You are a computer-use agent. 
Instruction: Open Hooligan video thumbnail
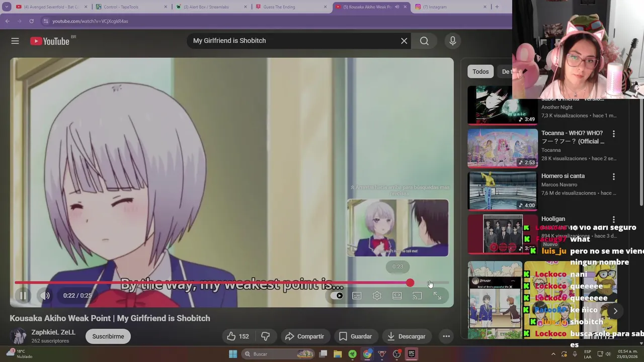pos(503,234)
